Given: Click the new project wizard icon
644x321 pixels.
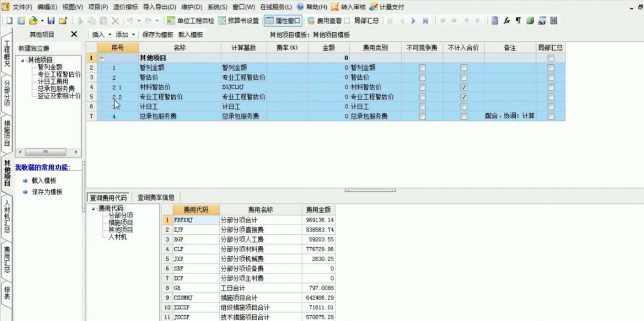Looking at the screenshot, I should (21, 20).
